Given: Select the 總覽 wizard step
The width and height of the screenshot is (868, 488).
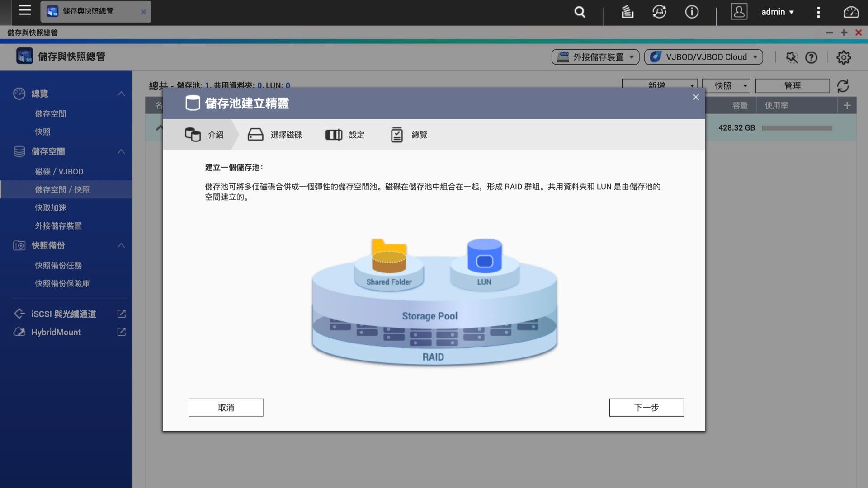Looking at the screenshot, I should click(x=409, y=135).
